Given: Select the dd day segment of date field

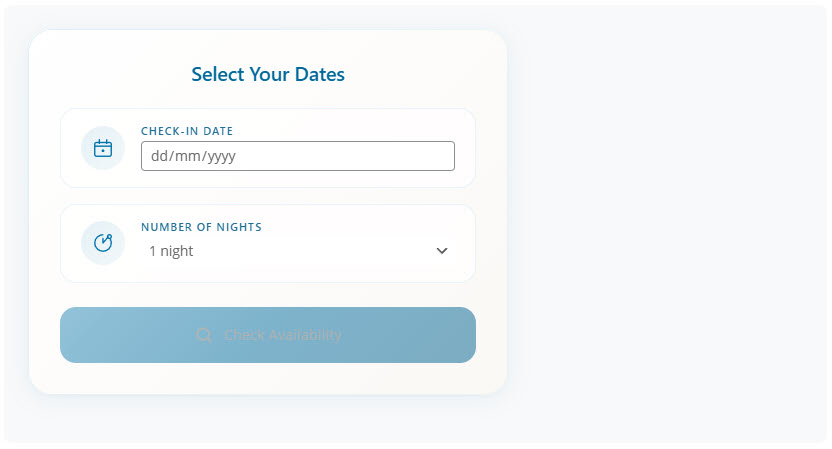Looking at the screenshot, I should [158, 156].
